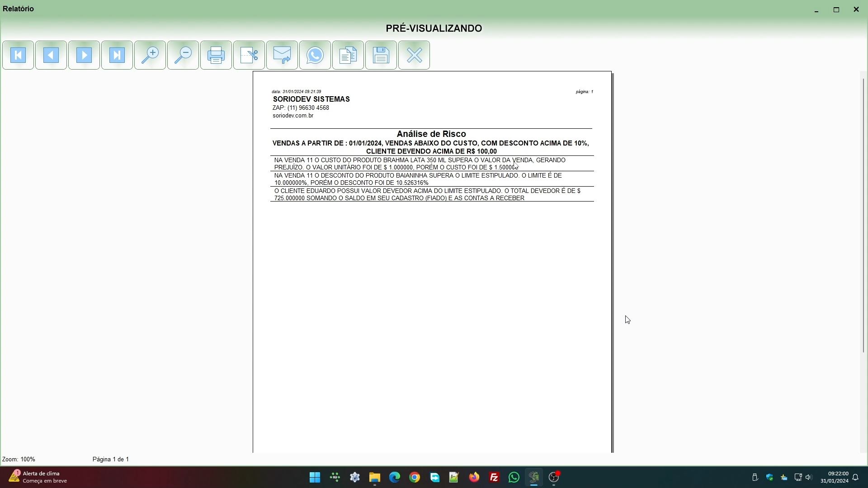This screenshot has height=488, width=868.
Task: Send report by email envelope icon
Action: coord(282,55)
